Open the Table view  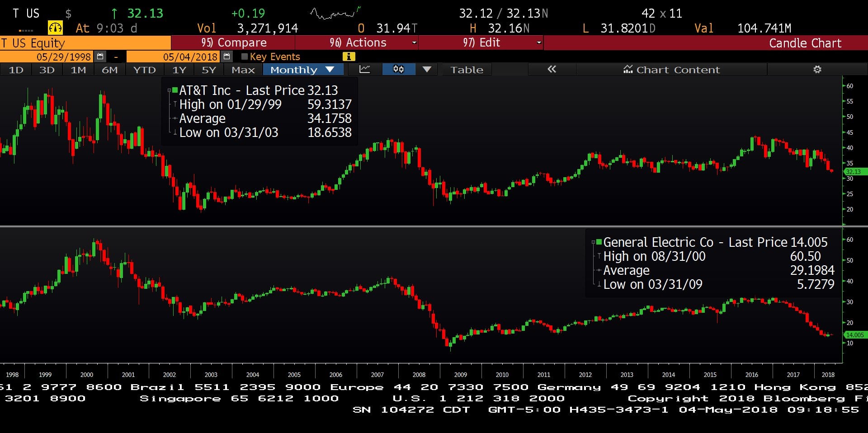[467, 70]
